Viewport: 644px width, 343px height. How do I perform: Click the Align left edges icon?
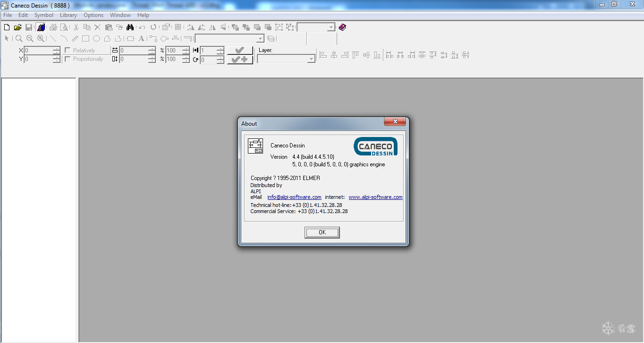point(323,55)
